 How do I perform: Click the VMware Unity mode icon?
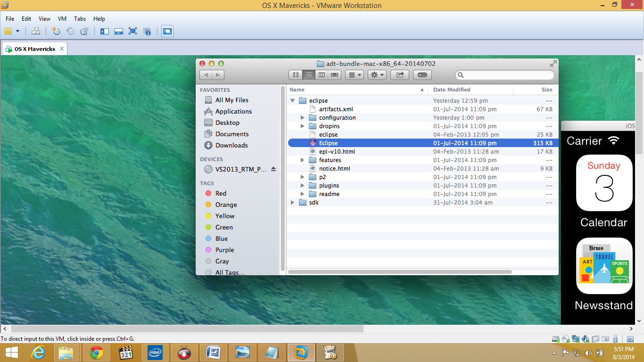[147, 31]
